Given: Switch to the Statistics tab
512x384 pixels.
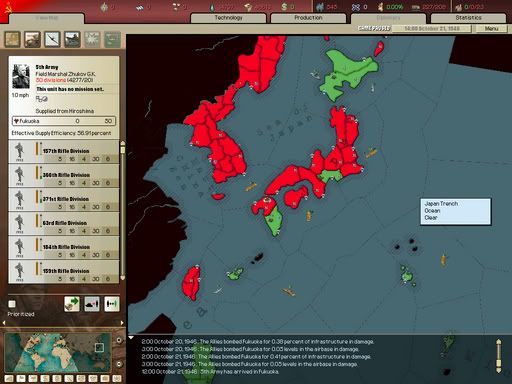Looking at the screenshot, I should coord(468,18).
